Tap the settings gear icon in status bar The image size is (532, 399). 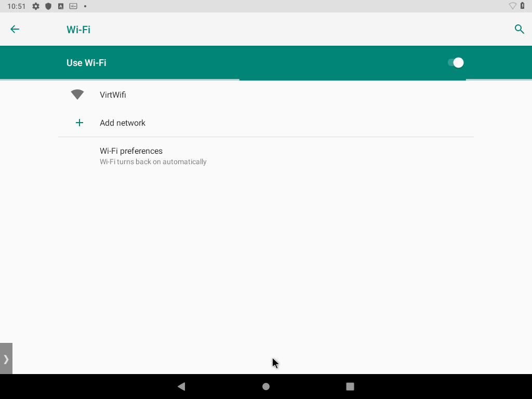pyautogui.click(x=35, y=6)
